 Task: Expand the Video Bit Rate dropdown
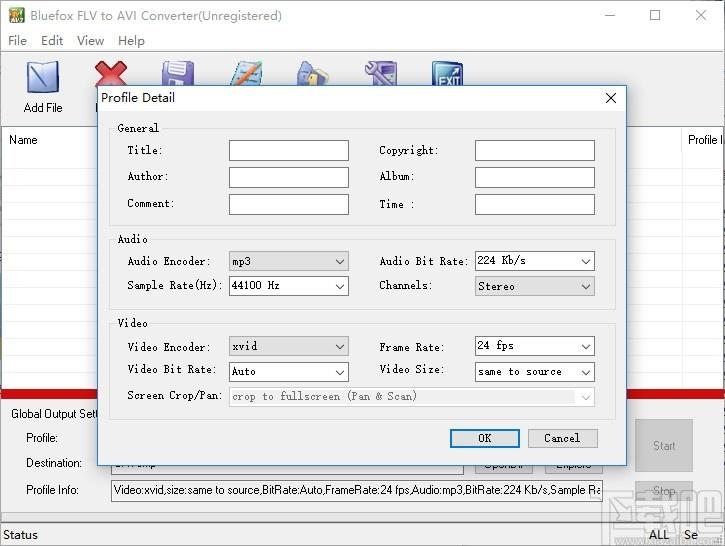click(289, 372)
